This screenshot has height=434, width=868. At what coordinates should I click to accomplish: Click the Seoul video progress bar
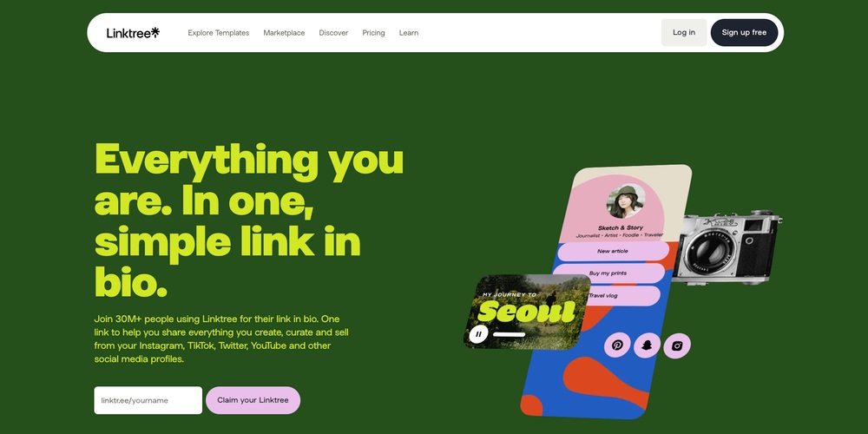click(509, 334)
